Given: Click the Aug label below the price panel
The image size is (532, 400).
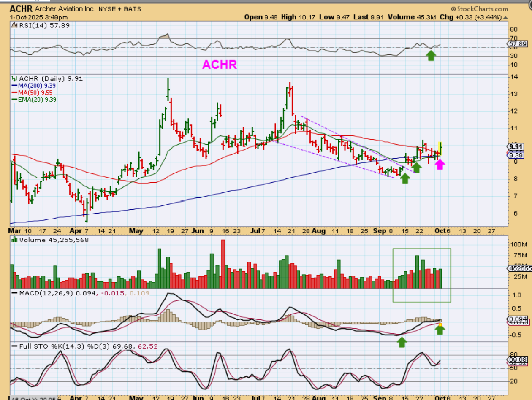Looking at the screenshot, I should click(319, 231).
